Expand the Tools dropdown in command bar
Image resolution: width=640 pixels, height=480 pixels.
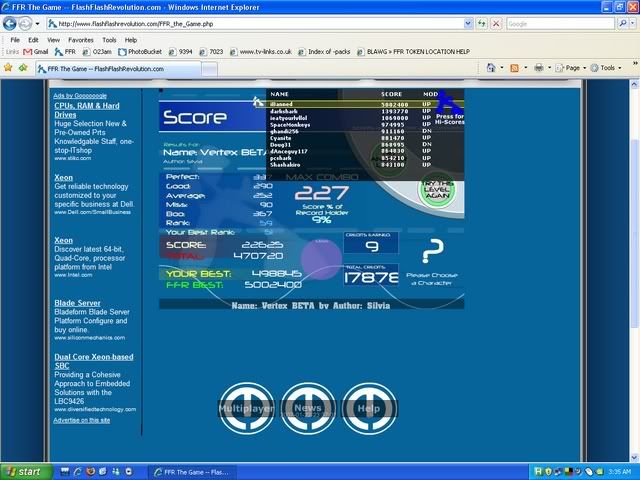point(605,68)
